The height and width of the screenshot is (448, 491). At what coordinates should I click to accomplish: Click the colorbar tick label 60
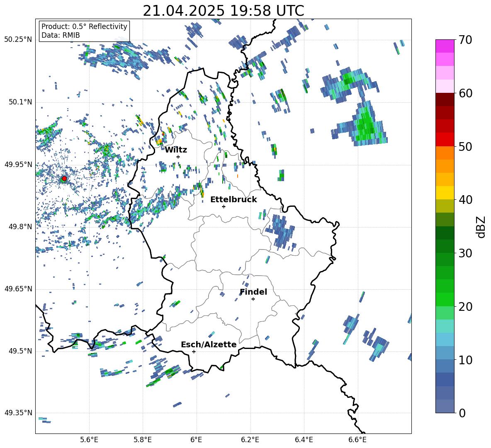click(x=465, y=93)
